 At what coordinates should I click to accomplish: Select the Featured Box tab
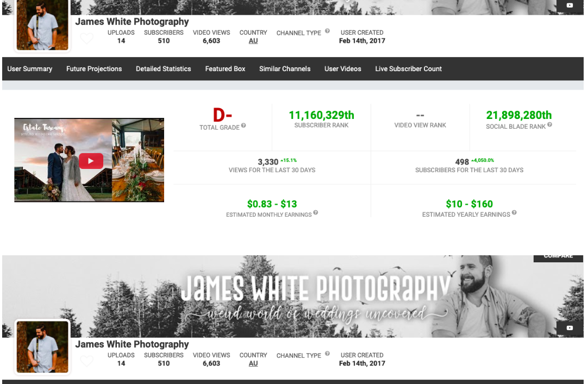(225, 69)
